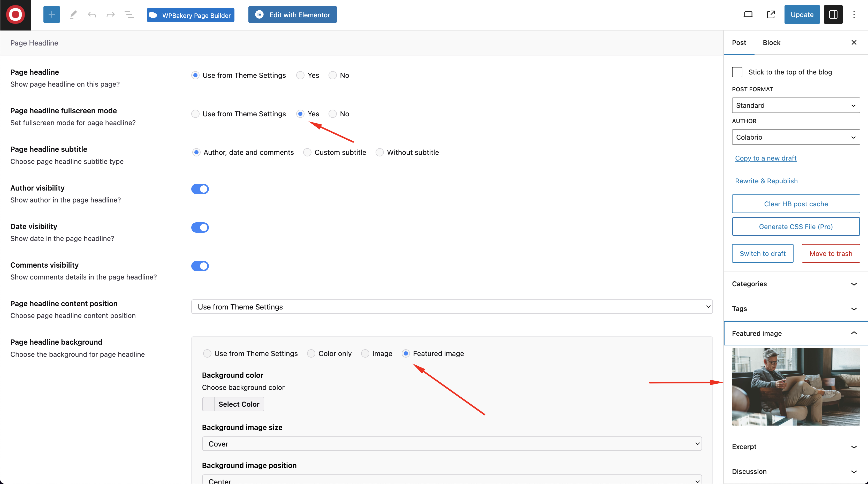Toggle Author visibility switch
The width and height of the screenshot is (868, 484).
click(x=200, y=189)
